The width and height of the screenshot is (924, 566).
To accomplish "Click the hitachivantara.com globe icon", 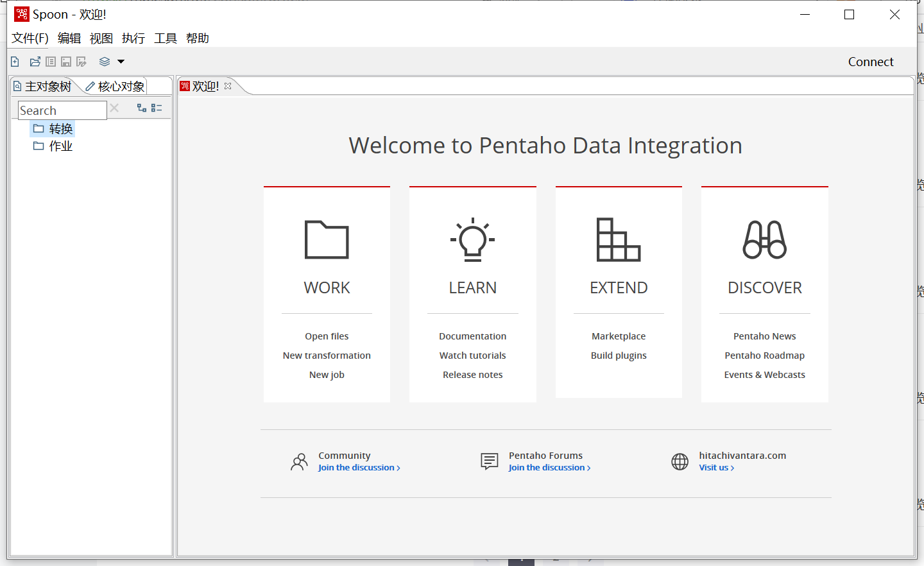I will pos(680,461).
